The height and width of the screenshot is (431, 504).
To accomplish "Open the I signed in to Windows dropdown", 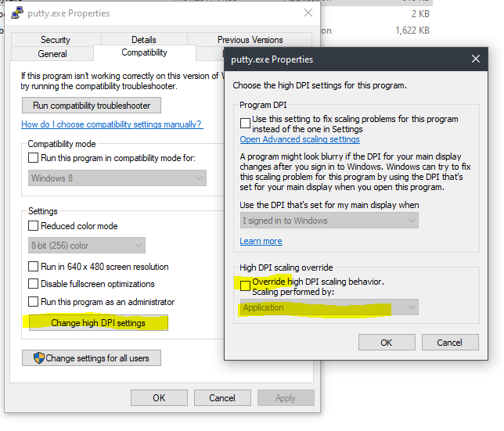I will pyautogui.click(x=329, y=221).
